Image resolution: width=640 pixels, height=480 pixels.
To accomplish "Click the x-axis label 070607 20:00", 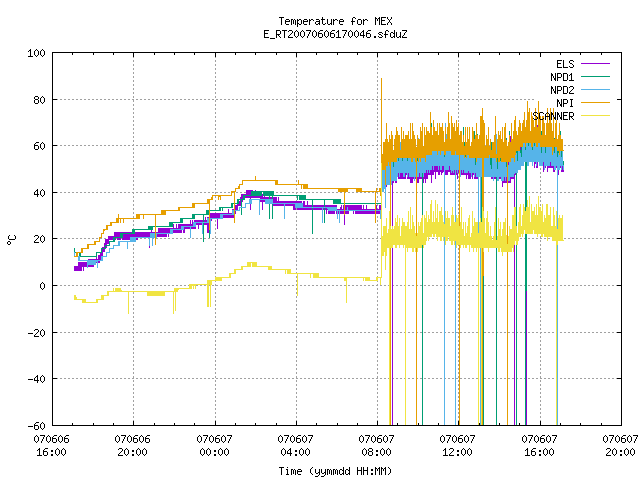I will 620,446.
